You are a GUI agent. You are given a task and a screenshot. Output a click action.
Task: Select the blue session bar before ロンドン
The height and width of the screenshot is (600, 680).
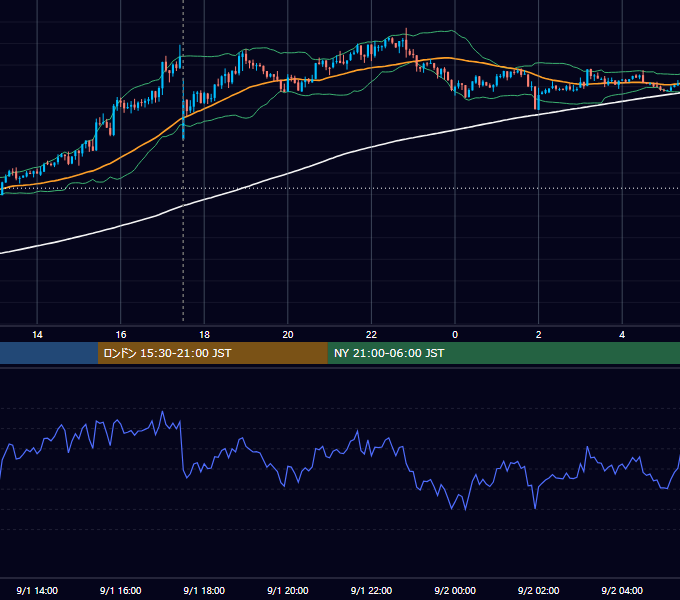point(49,353)
